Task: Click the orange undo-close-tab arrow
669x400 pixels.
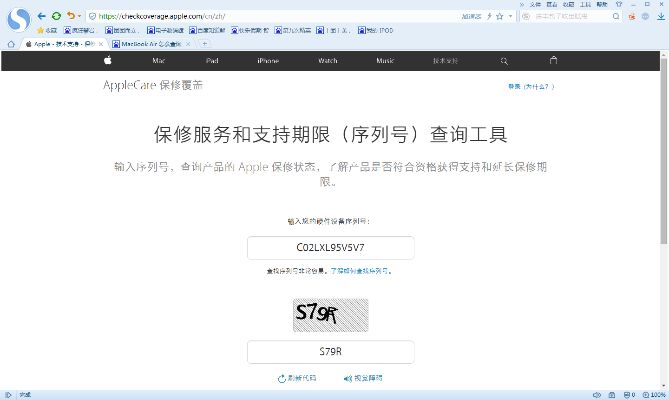Action: pyautogui.click(x=70, y=16)
